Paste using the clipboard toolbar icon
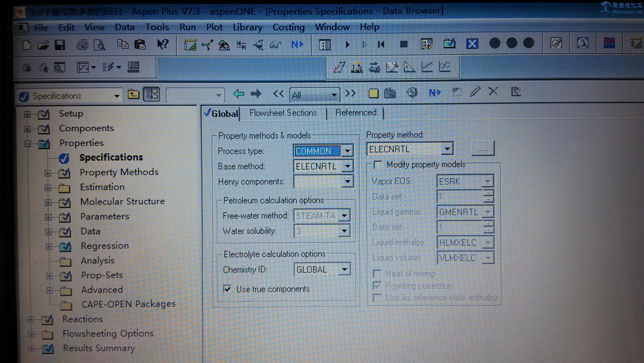The width and height of the screenshot is (644, 363). (x=140, y=45)
